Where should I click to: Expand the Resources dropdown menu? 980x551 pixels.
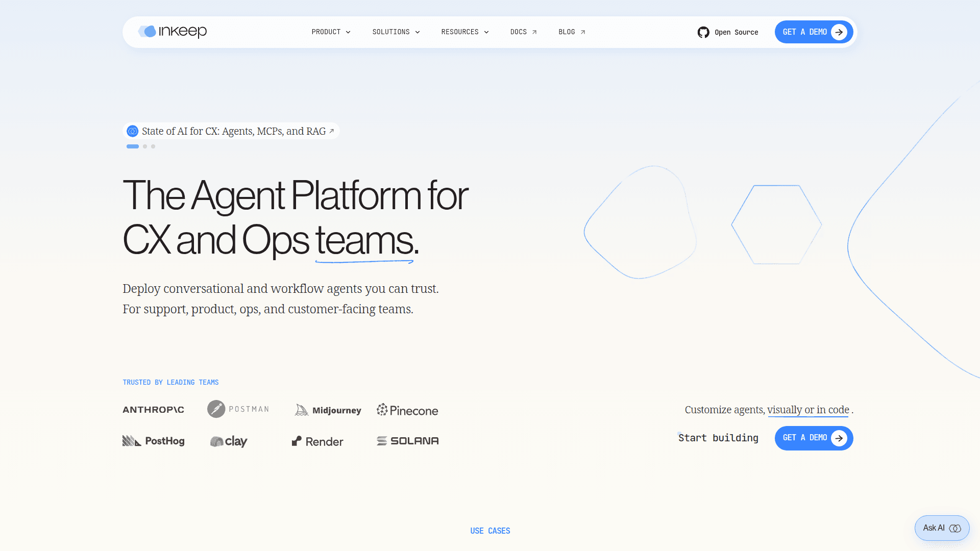pos(465,32)
